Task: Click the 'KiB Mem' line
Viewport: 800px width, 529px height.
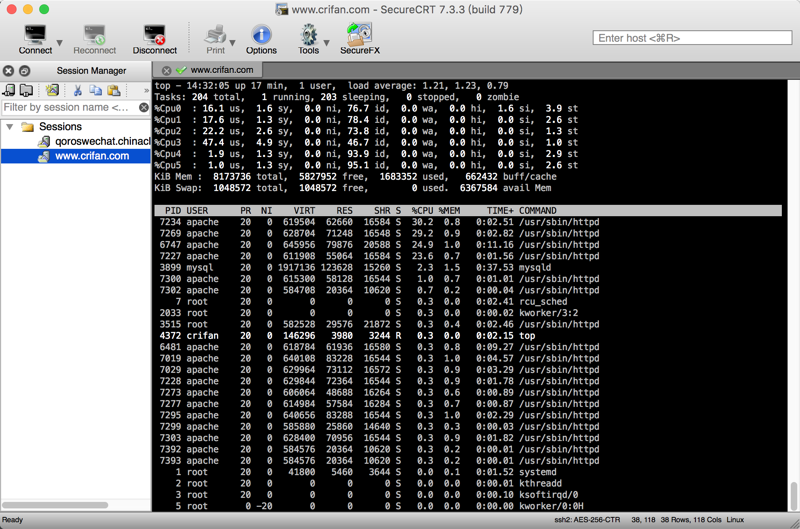Action: 355,177
